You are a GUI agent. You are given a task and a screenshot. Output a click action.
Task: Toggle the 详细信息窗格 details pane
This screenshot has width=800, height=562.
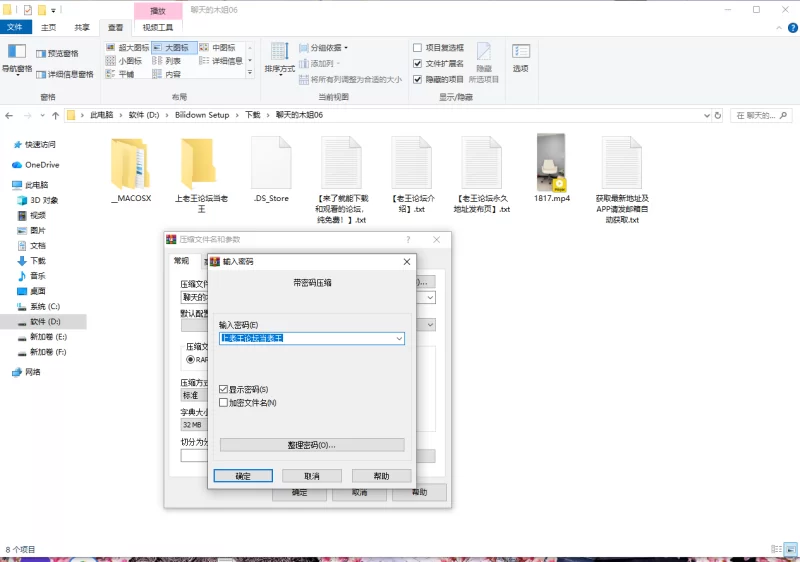pos(65,74)
